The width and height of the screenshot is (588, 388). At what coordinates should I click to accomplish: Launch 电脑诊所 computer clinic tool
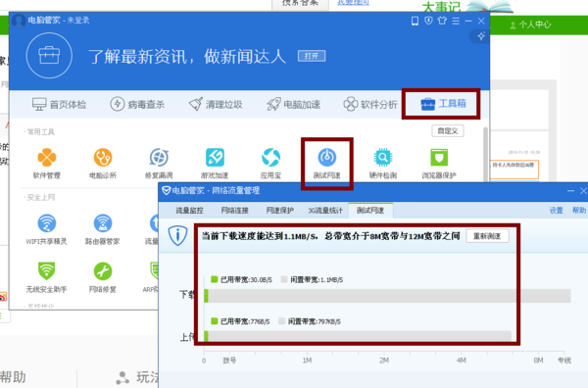click(103, 163)
